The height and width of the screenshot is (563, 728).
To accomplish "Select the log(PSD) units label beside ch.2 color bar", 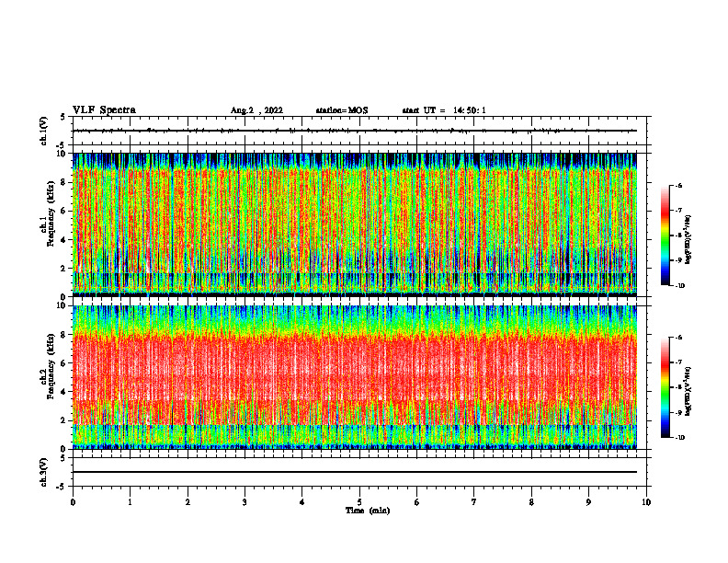I will click(688, 391).
